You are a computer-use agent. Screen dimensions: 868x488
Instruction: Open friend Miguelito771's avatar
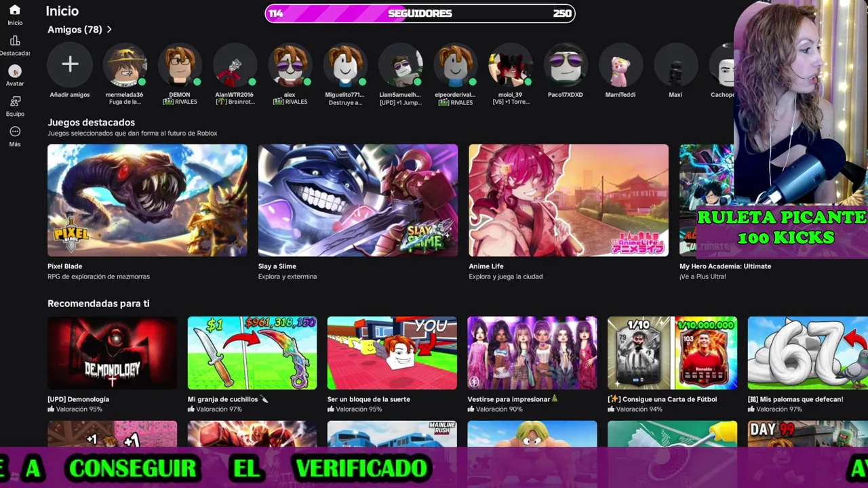coord(345,64)
